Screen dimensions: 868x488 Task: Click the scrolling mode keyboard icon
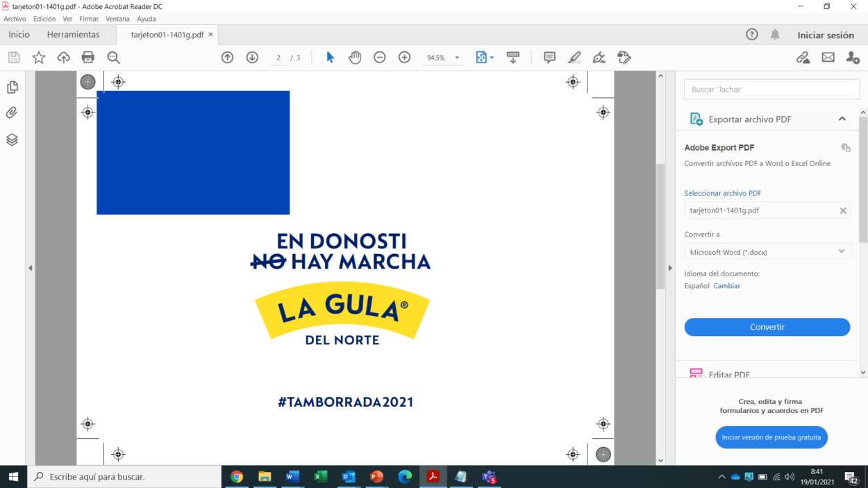[x=513, y=58]
